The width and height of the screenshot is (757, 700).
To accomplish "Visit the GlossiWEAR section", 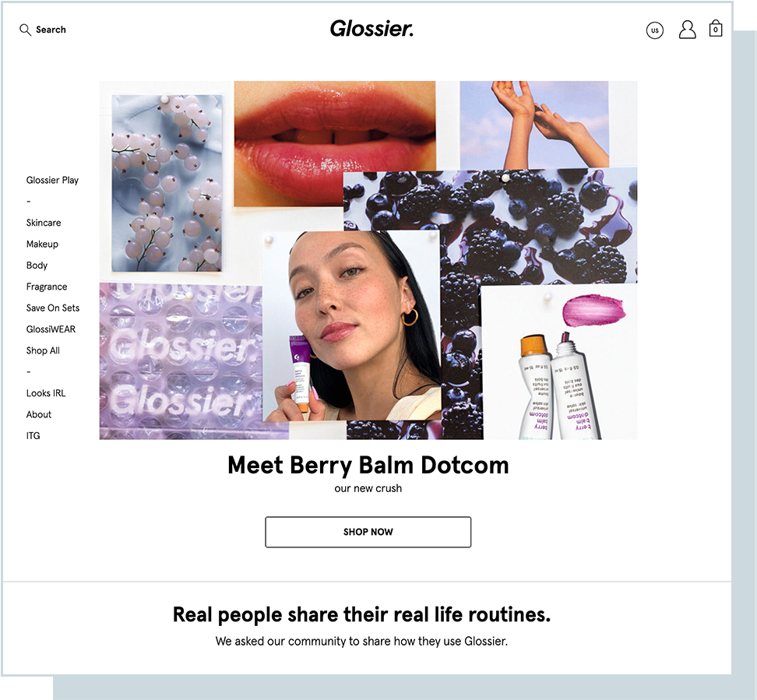I will [51, 329].
